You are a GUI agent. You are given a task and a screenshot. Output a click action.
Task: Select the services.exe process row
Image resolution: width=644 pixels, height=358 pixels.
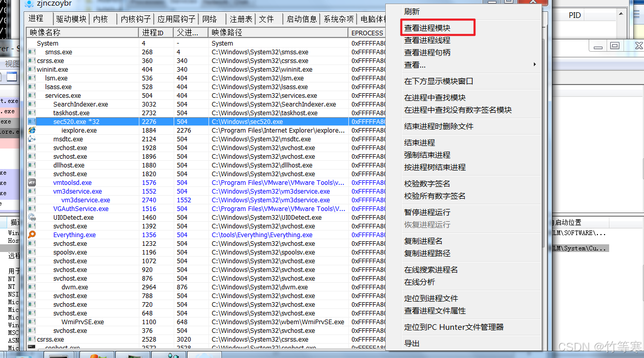63,96
